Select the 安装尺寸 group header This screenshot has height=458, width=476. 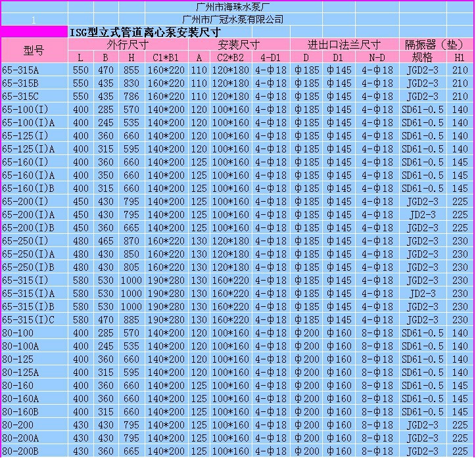(x=239, y=45)
